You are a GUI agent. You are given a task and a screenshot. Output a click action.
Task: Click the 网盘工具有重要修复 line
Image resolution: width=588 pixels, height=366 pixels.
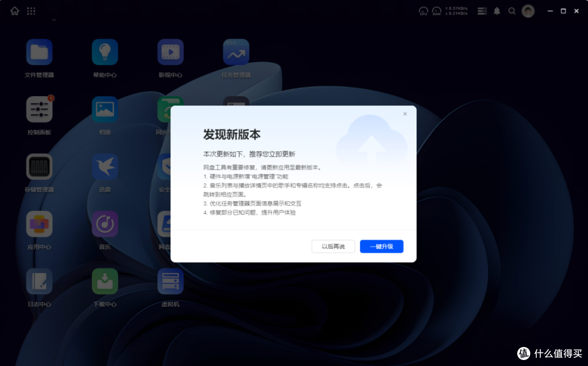[262, 168]
